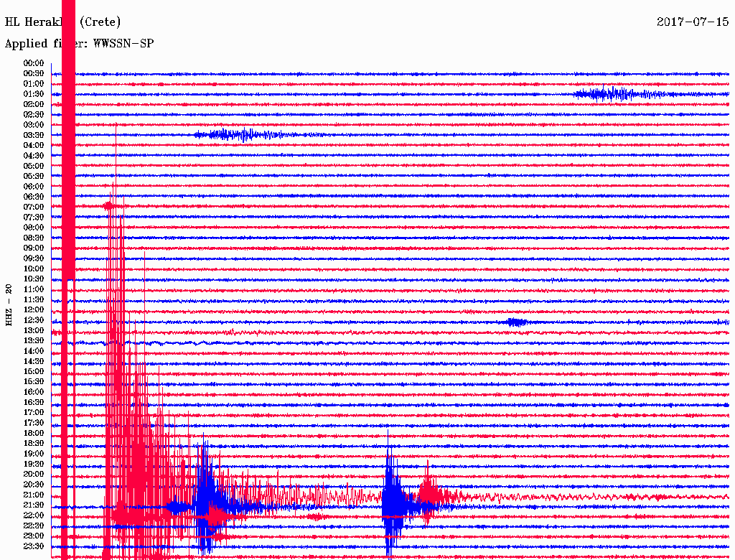Viewport: 735px width, 560px height.
Task: Click the HHZ - 20 channel label
Action: coord(9,305)
